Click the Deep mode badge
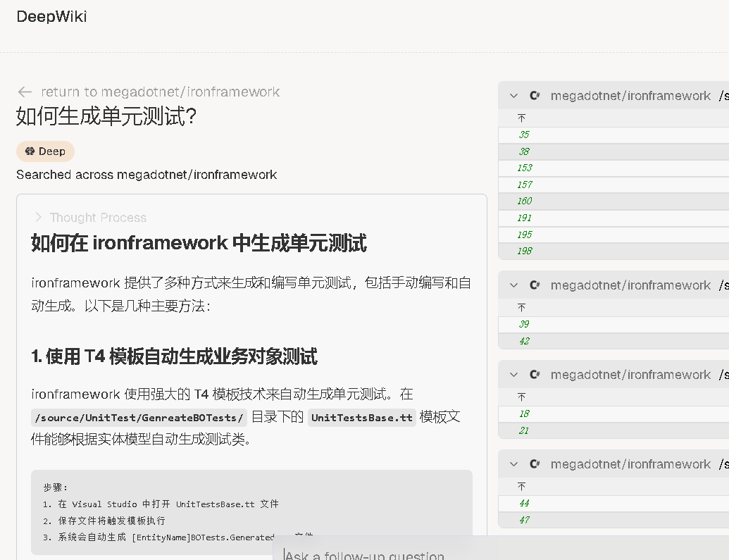The width and height of the screenshot is (729, 560). pos(45,151)
